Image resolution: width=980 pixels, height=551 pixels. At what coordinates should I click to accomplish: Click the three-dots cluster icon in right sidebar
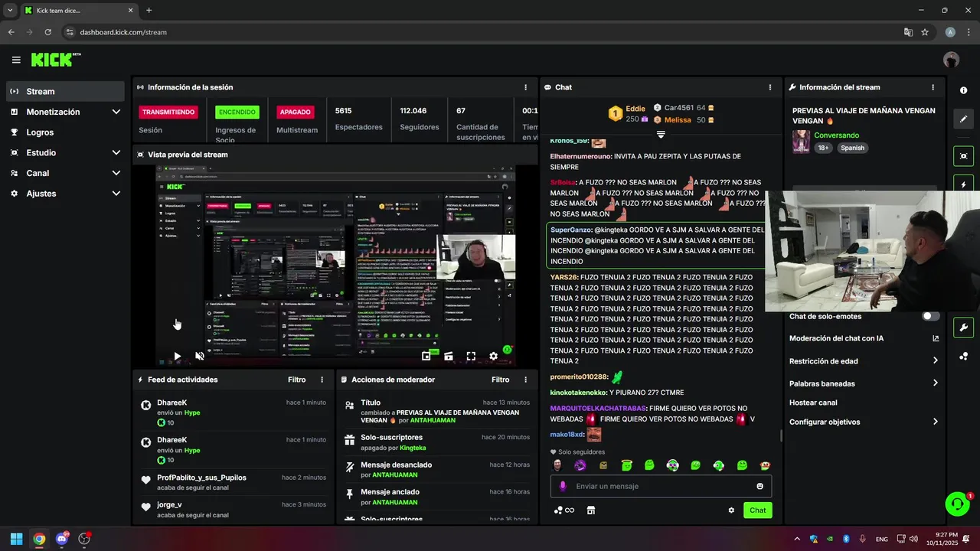[963, 357]
